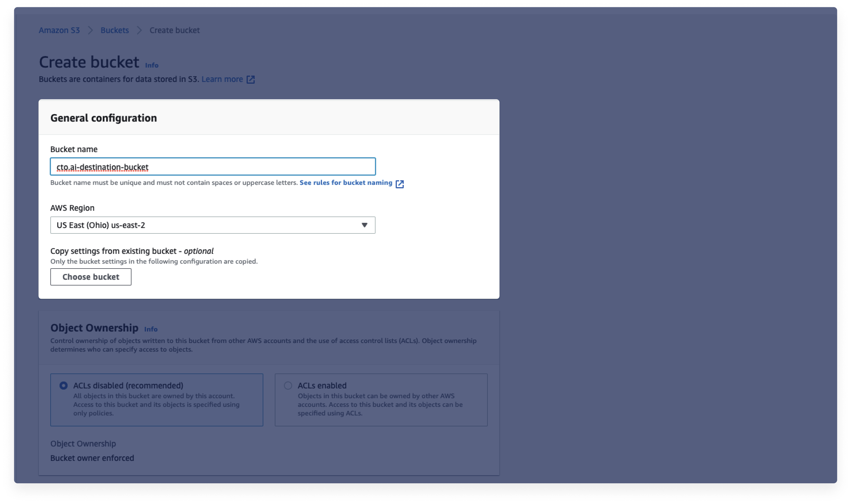Go to the Buckets breadcrumb link
The width and height of the screenshot is (851, 504).
coord(115,30)
